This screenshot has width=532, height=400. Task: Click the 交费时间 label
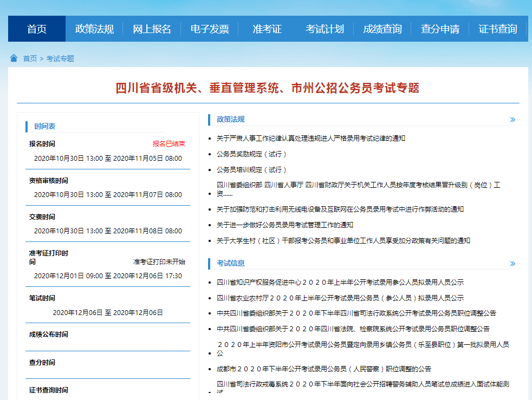tap(42, 217)
